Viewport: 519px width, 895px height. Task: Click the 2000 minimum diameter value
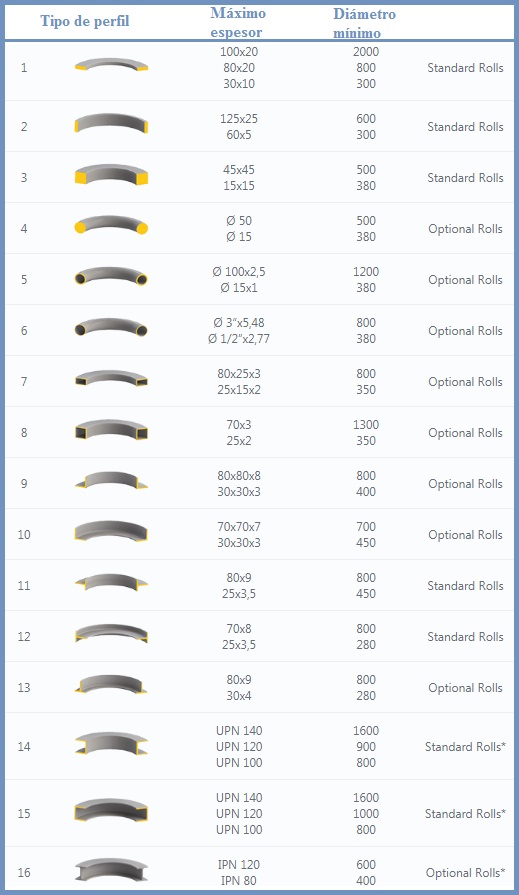(x=366, y=51)
